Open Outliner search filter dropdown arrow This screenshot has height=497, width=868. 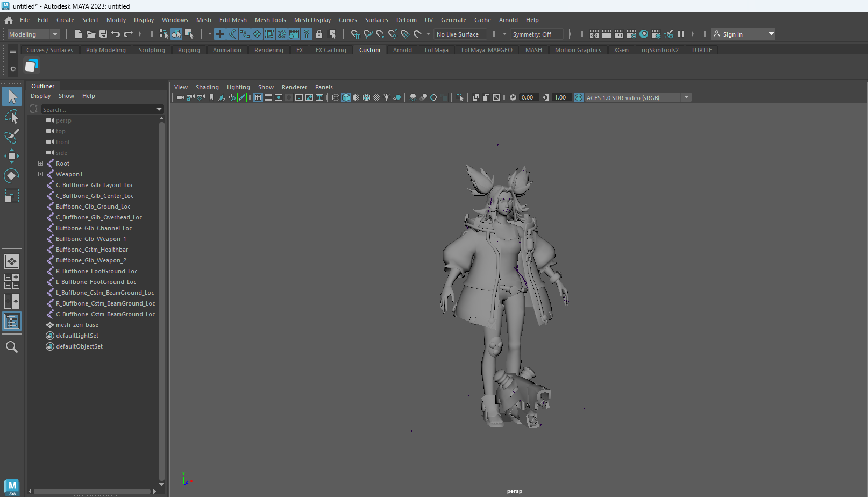coord(159,109)
